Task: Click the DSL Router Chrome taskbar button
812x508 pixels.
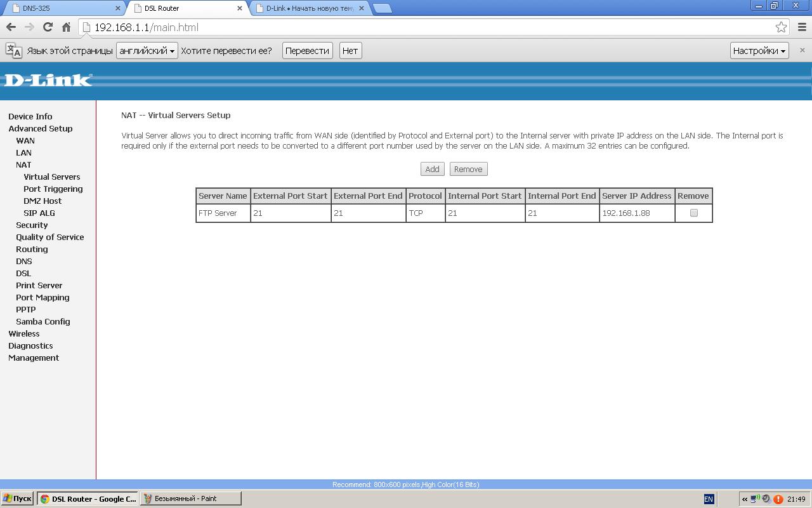Action: (x=88, y=498)
